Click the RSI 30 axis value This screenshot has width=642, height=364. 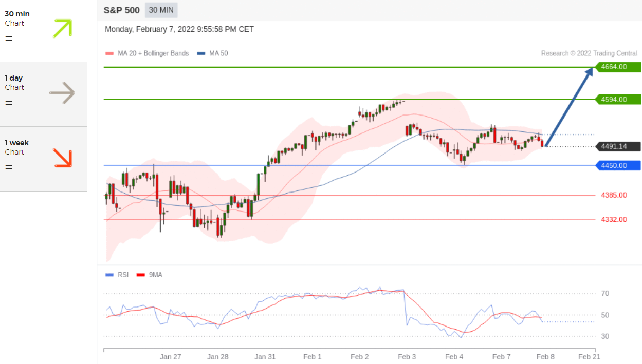click(x=606, y=336)
